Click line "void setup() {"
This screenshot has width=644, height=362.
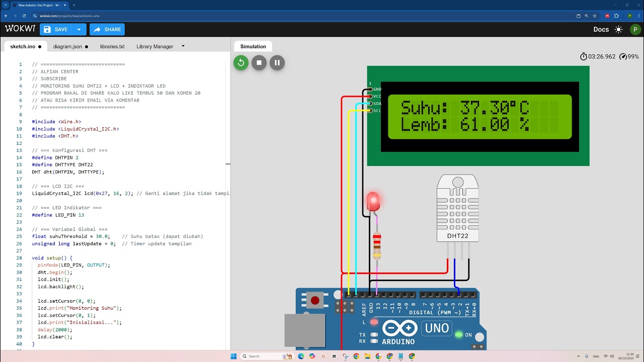click(52, 258)
